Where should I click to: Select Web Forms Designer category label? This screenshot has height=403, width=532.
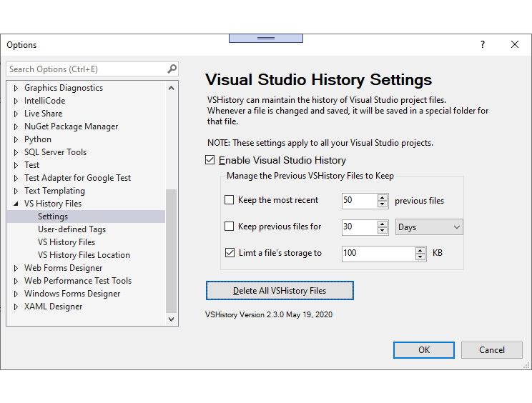coord(63,268)
